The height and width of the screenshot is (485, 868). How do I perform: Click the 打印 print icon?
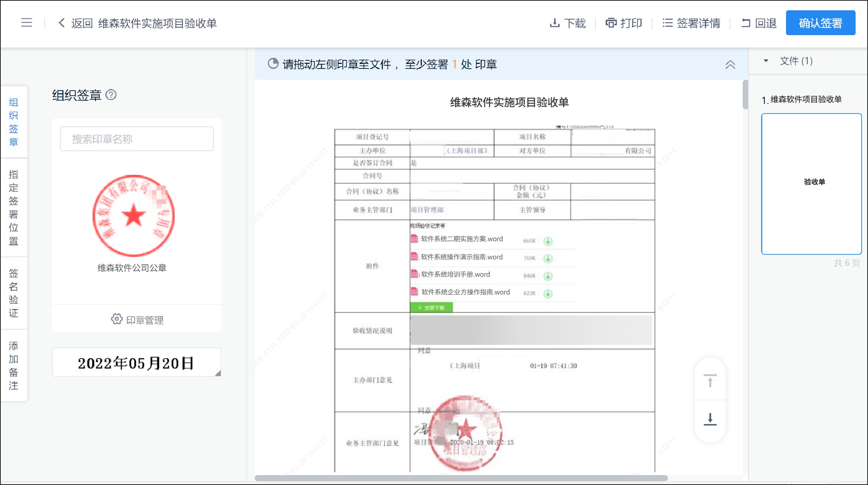click(x=610, y=23)
